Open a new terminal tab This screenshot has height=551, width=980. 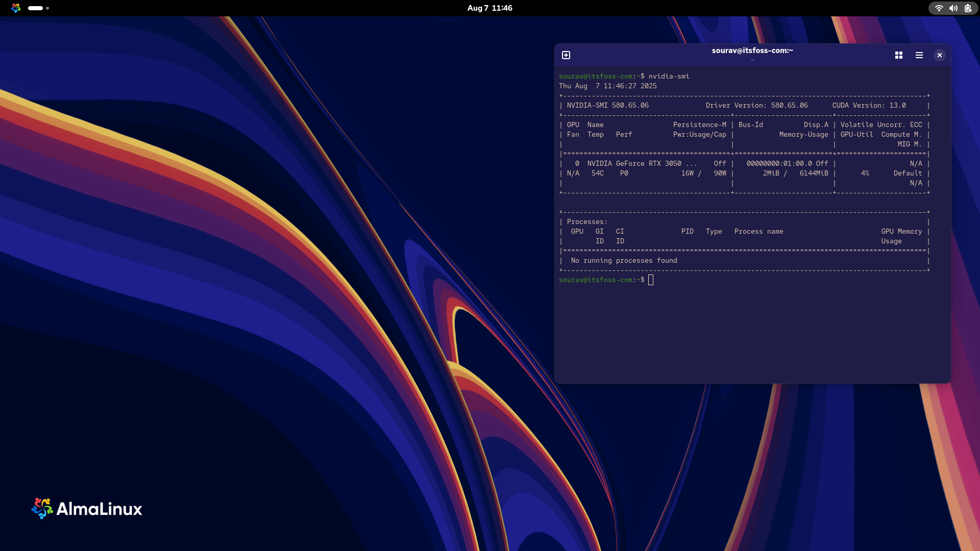[x=566, y=55]
